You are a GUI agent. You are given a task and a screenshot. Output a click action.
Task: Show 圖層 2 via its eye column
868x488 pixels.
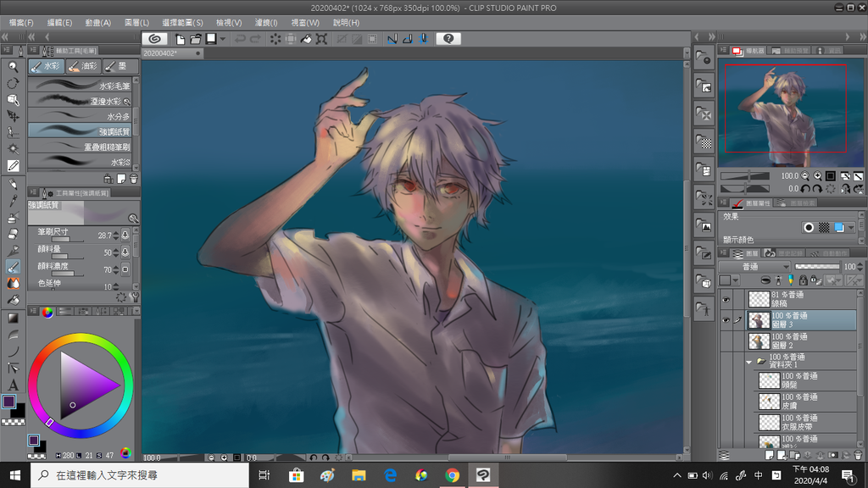(x=726, y=341)
